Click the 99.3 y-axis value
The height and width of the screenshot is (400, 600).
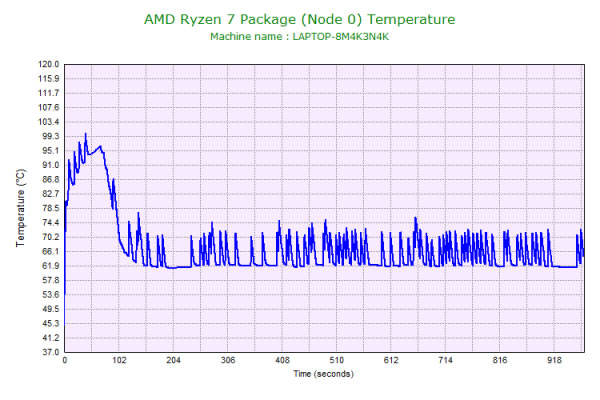[x=51, y=136]
